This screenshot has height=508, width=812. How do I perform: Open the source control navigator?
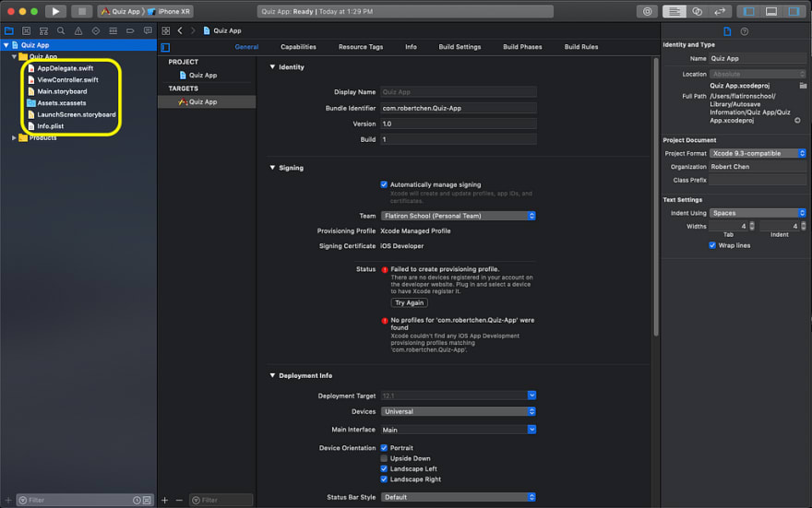pos(27,30)
